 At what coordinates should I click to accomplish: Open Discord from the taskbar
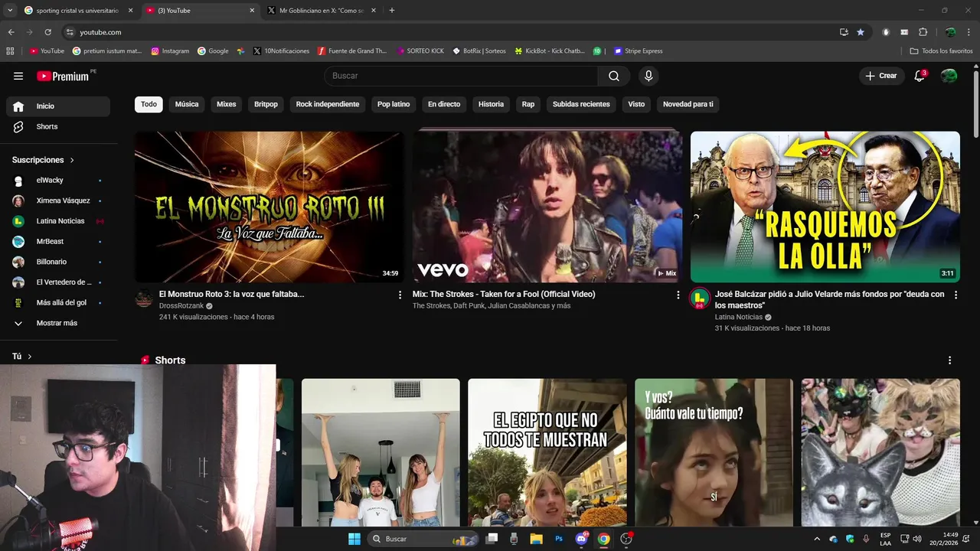581,539
